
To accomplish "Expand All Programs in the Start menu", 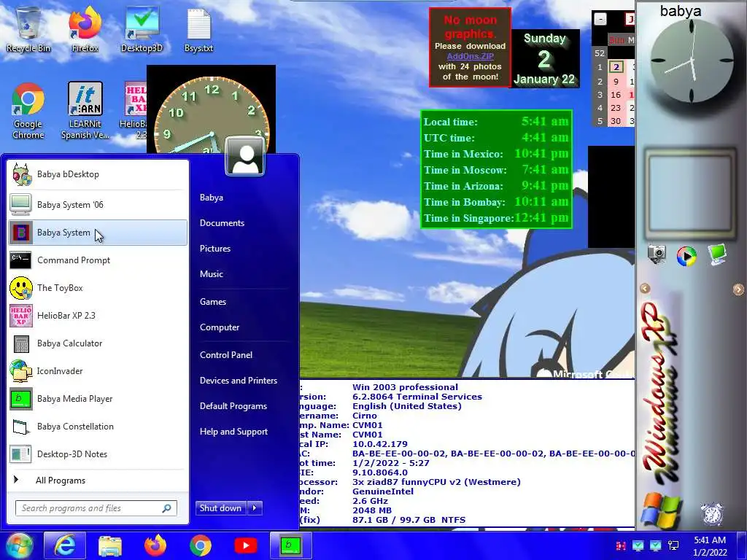I will click(x=98, y=481).
